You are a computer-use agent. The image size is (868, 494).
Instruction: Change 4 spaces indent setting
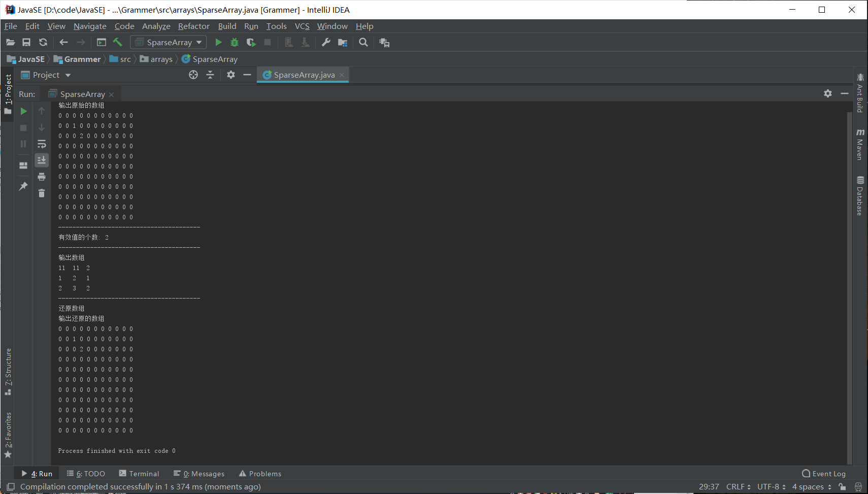pos(812,487)
